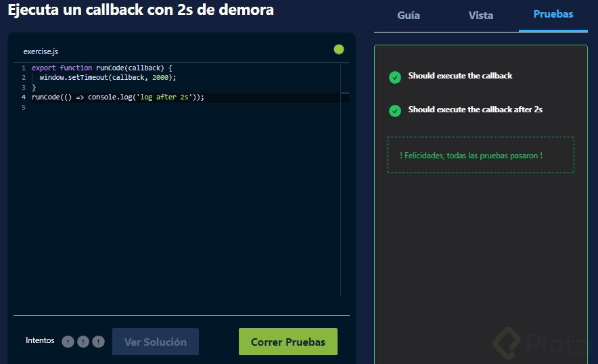Click check icon for 'callback after 2s' test
The width and height of the screenshot is (598, 364).
(x=395, y=111)
